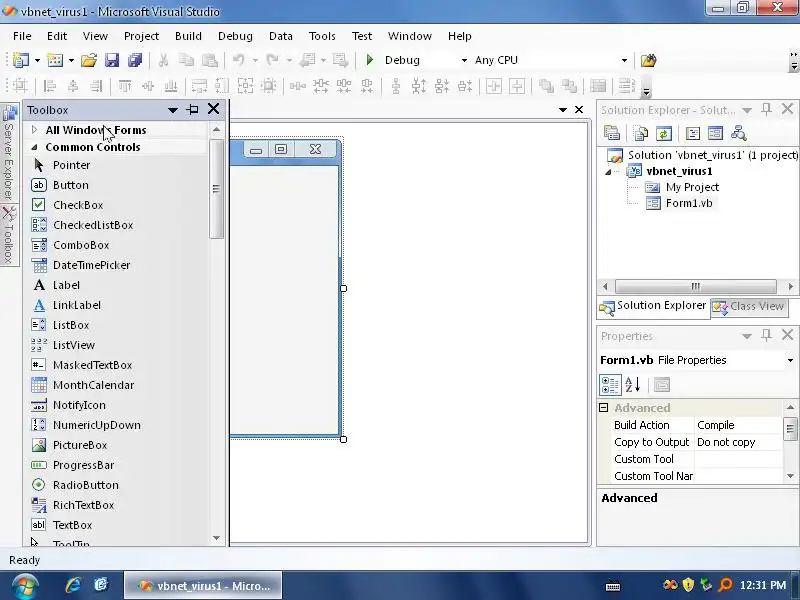Click View Designer icon in Solution Explorer

pyautogui.click(x=715, y=133)
